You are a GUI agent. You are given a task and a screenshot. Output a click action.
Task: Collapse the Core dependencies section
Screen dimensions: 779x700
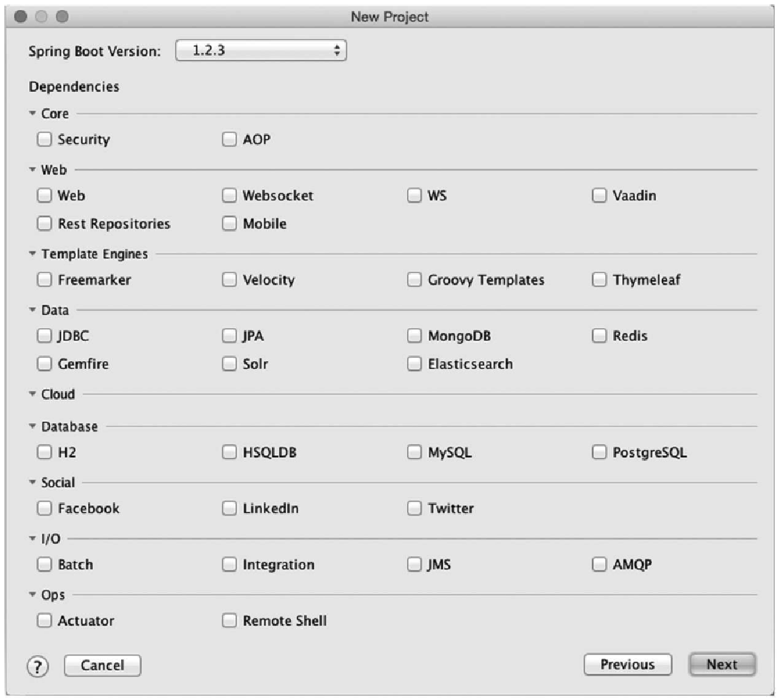32,113
